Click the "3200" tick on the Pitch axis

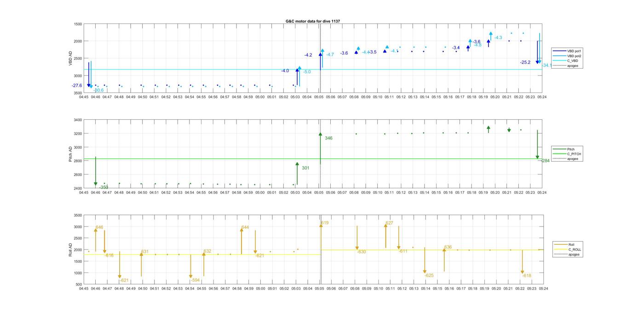click(78, 133)
